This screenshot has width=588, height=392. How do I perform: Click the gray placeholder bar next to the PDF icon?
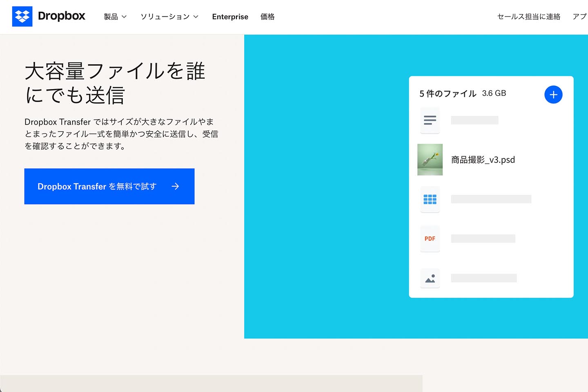pyautogui.click(x=483, y=238)
